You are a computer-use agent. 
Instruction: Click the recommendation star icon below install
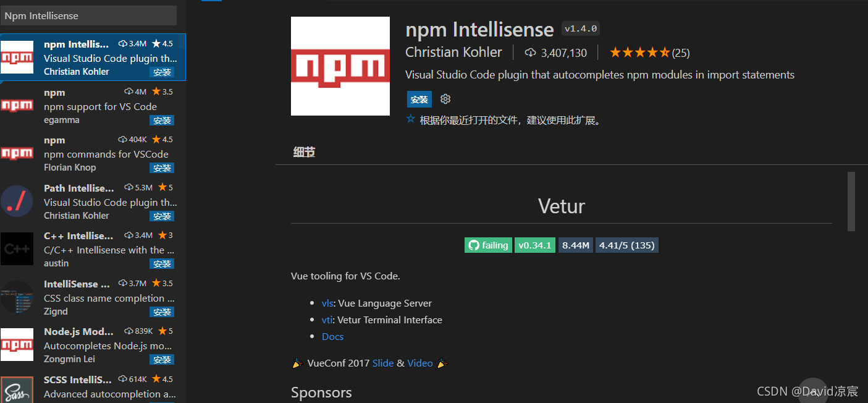(411, 119)
